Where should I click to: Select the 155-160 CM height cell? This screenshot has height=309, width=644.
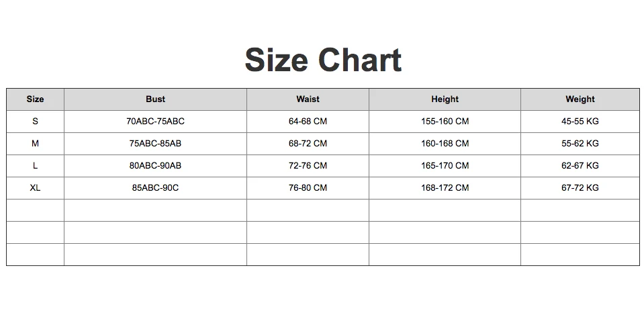pos(445,122)
